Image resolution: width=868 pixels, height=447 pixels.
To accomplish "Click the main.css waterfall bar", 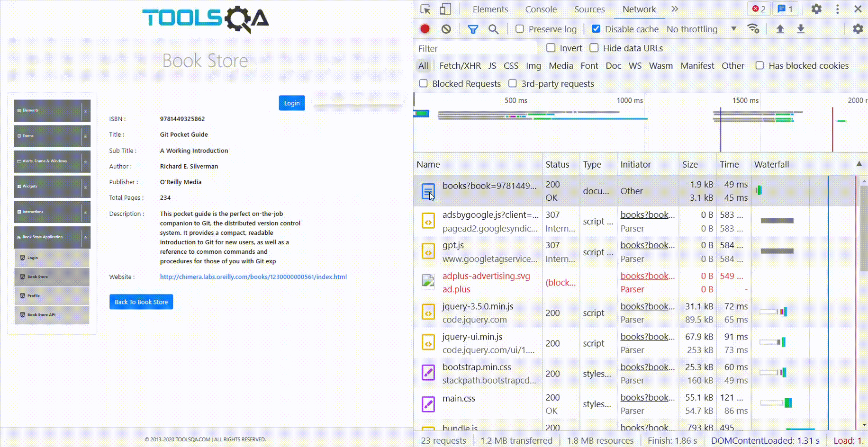I will coord(777,403).
